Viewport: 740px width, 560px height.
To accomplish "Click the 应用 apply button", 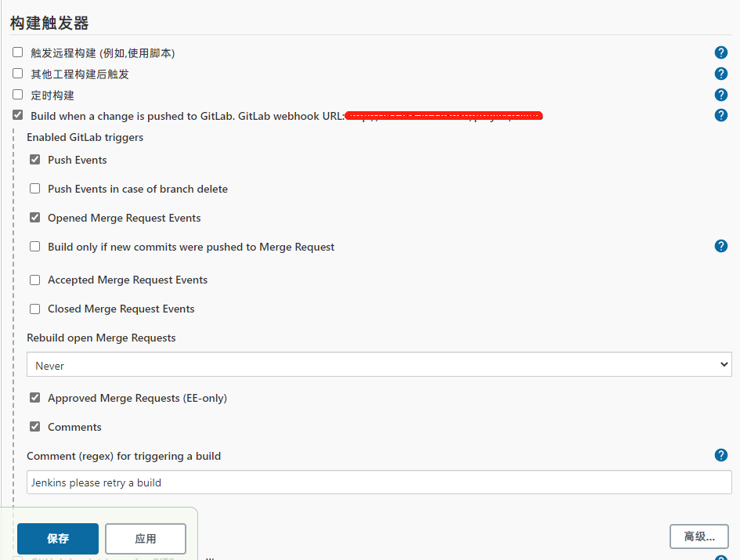I will pos(146,538).
